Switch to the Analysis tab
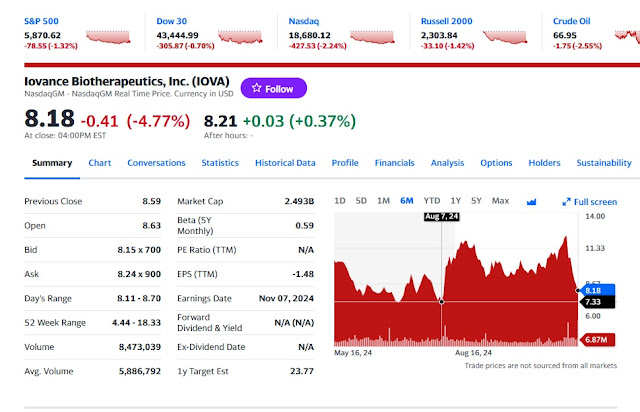 [447, 163]
